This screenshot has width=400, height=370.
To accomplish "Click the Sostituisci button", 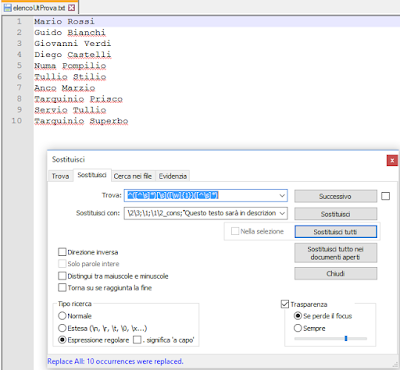I will coord(335,214).
